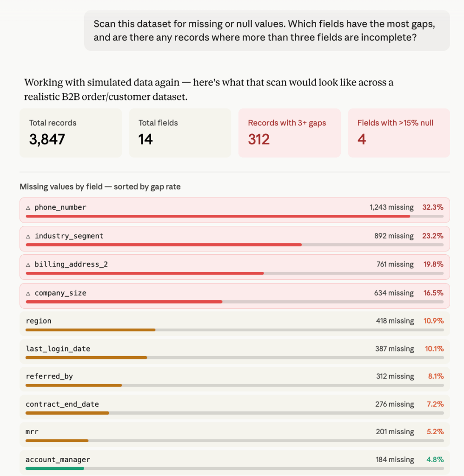Select the mrr field row
464x476 pixels.
click(x=235, y=435)
